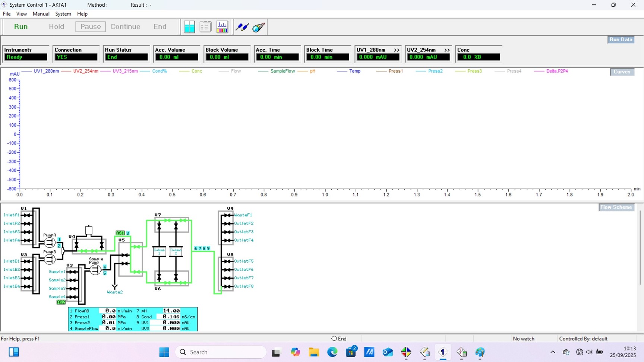Image resolution: width=644 pixels, height=362 pixels.
Task: Expand the UV1_280nm reading details
Action: [x=397, y=50]
